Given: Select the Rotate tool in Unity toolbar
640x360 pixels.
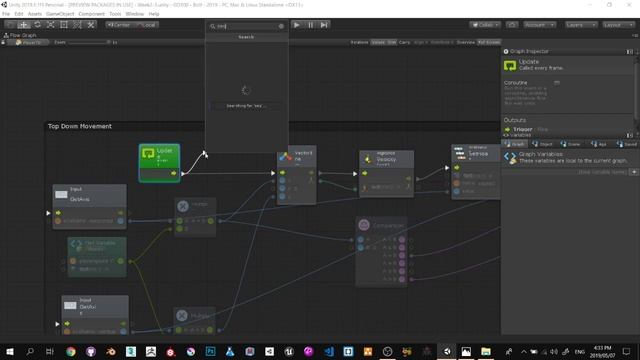Looking at the screenshot, I should point(37,25).
